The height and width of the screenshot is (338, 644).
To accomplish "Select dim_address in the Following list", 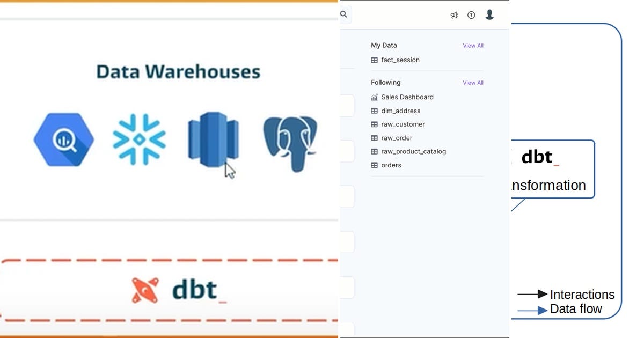I will coord(401,111).
